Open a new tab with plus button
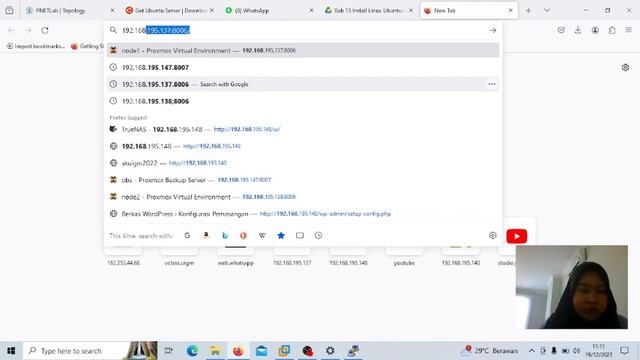 528,11
